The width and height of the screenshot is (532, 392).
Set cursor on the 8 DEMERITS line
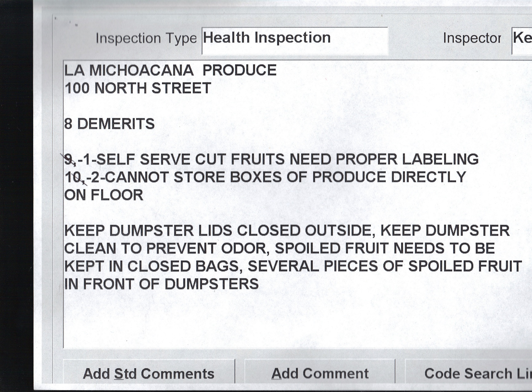point(109,124)
